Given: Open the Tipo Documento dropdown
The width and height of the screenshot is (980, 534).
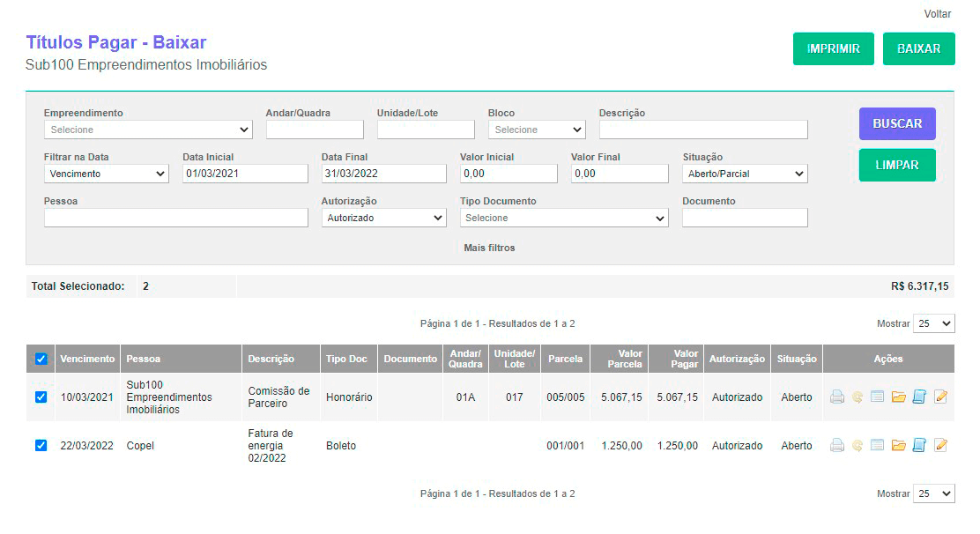Looking at the screenshot, I should click(564, 218).
